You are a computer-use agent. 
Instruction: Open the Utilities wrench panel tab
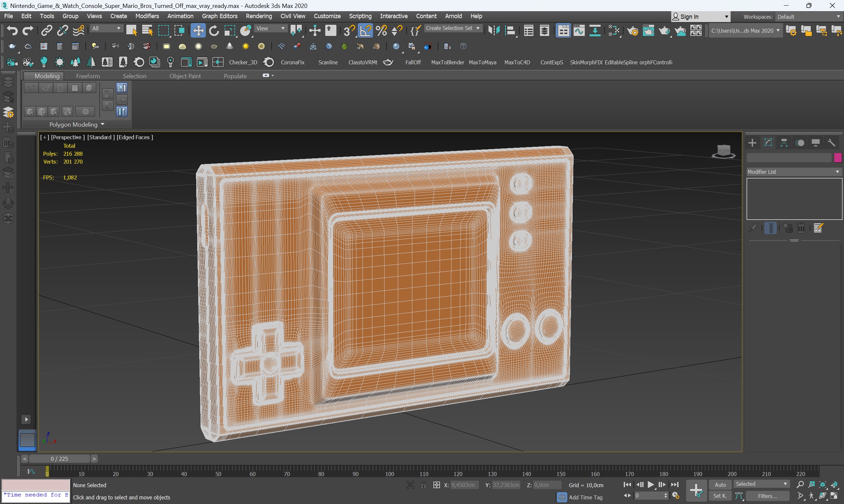coord(831,143)
